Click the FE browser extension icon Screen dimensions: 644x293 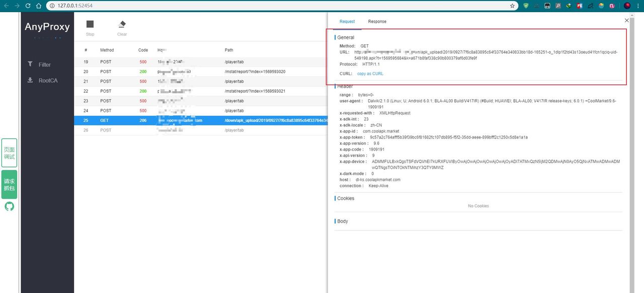tap(580, 6)
